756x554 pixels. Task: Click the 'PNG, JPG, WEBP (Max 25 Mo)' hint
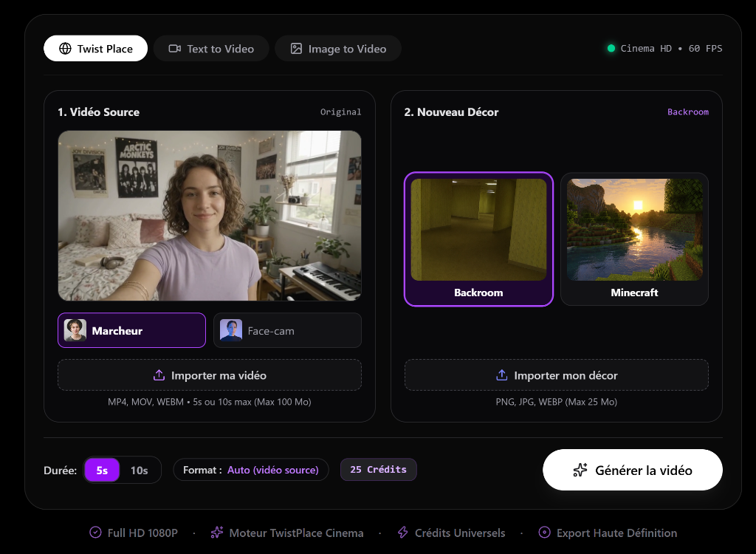557,402
